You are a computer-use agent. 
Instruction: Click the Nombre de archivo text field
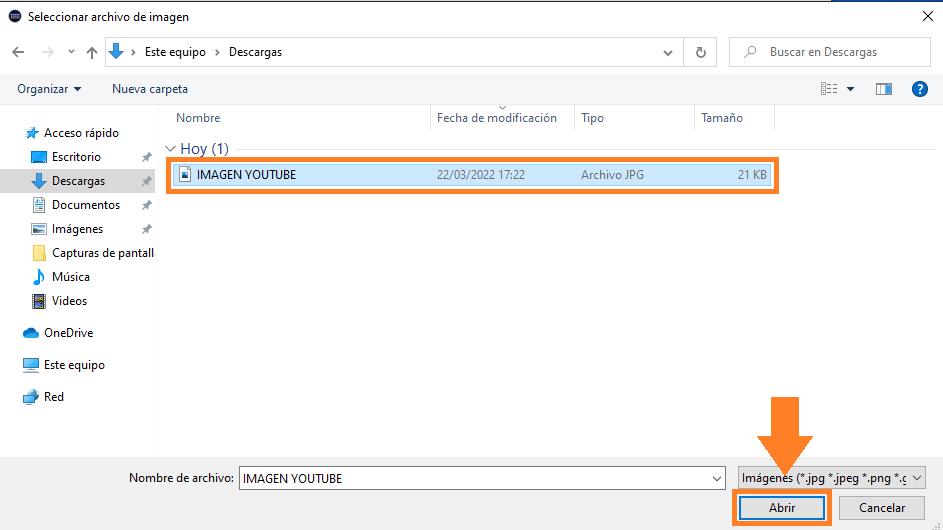[480, 479]
